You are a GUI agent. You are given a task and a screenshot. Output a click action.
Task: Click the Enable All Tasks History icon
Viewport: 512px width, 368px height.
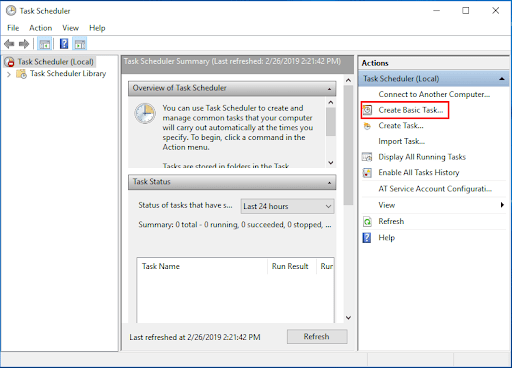[x=367, y=173]
